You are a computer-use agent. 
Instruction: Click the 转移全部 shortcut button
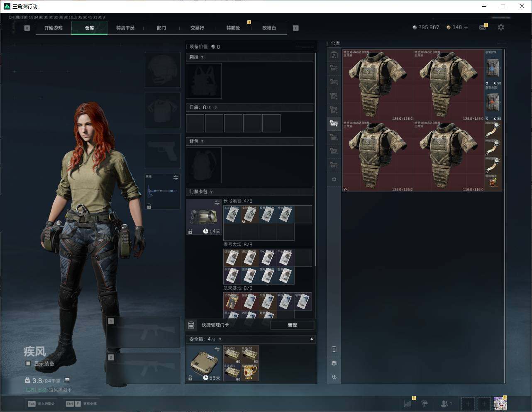point(81,404)
